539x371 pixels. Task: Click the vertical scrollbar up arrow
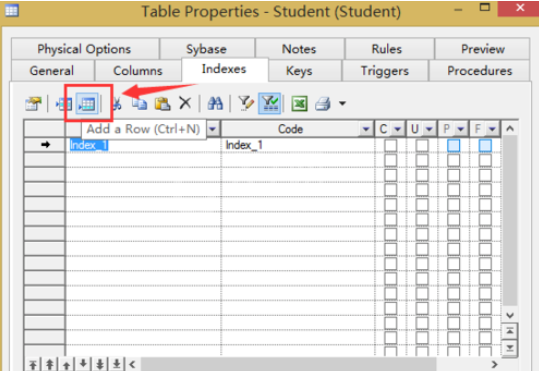[510, 129]
